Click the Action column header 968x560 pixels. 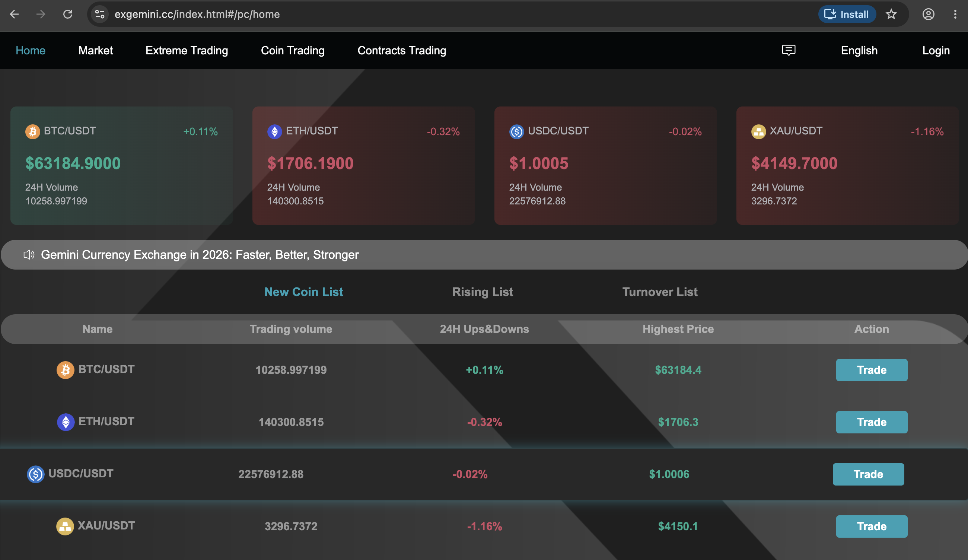[x=872, y=329]
